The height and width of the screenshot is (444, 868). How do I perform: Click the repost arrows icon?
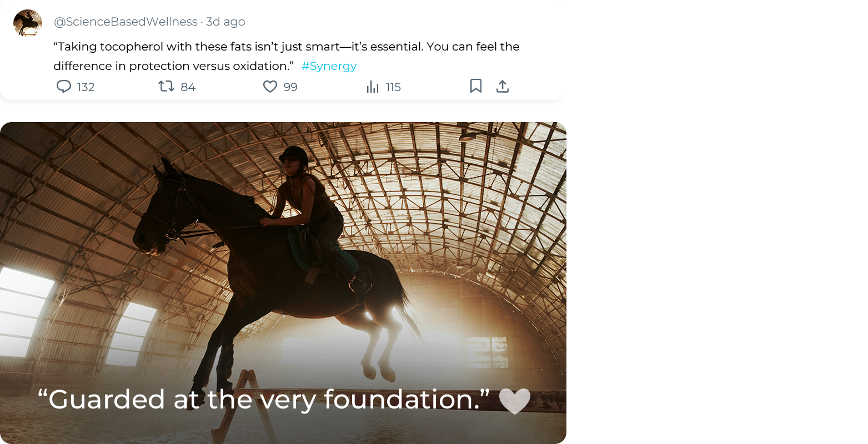coord(166,87)
